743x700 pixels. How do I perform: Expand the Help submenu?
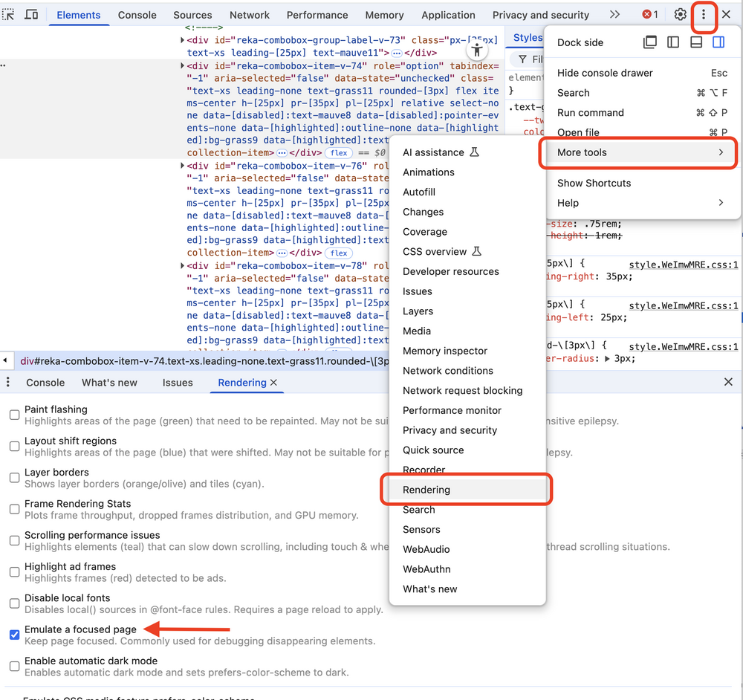[x=639, y=203]
